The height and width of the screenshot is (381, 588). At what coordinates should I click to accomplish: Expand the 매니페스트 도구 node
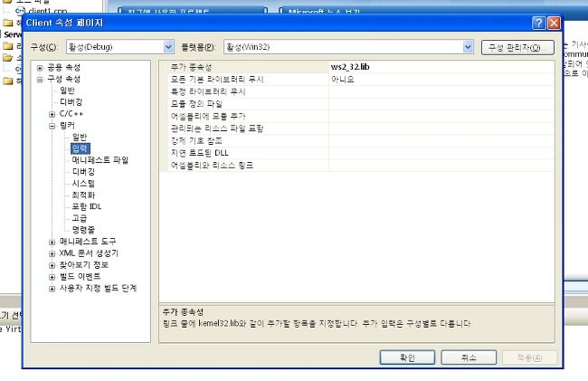[52, 243]
